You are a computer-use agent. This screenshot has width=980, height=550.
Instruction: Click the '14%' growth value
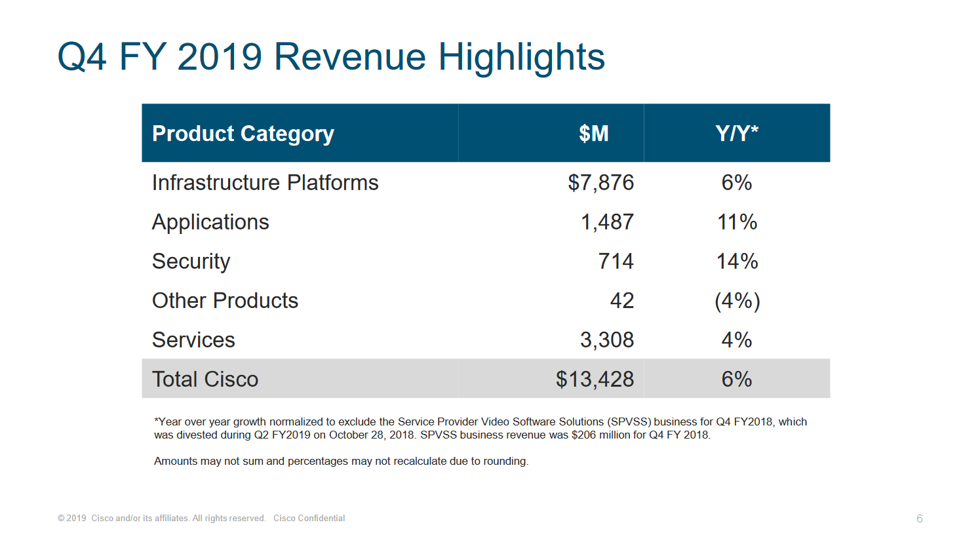[737, 262]
